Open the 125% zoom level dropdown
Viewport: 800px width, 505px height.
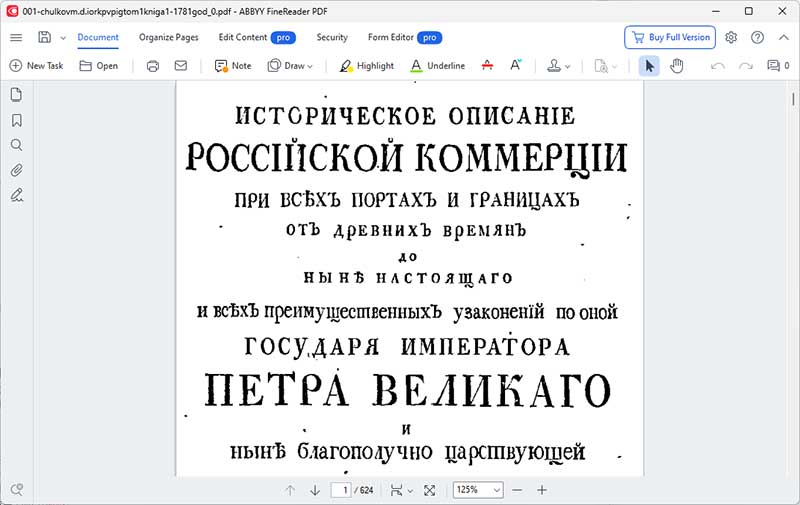(x=478, y=490)
